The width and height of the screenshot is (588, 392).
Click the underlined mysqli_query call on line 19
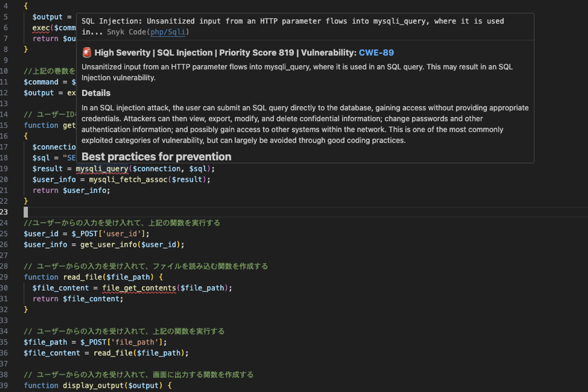pyautogui.click(x=102, y=169)
